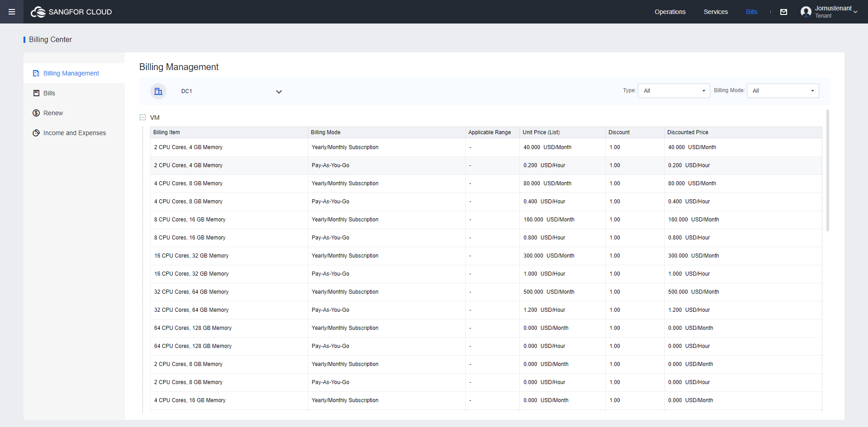Screen dimensions: 868x427
Task: Click the DC1 data center building icon
Action: (x=158, y=91)
